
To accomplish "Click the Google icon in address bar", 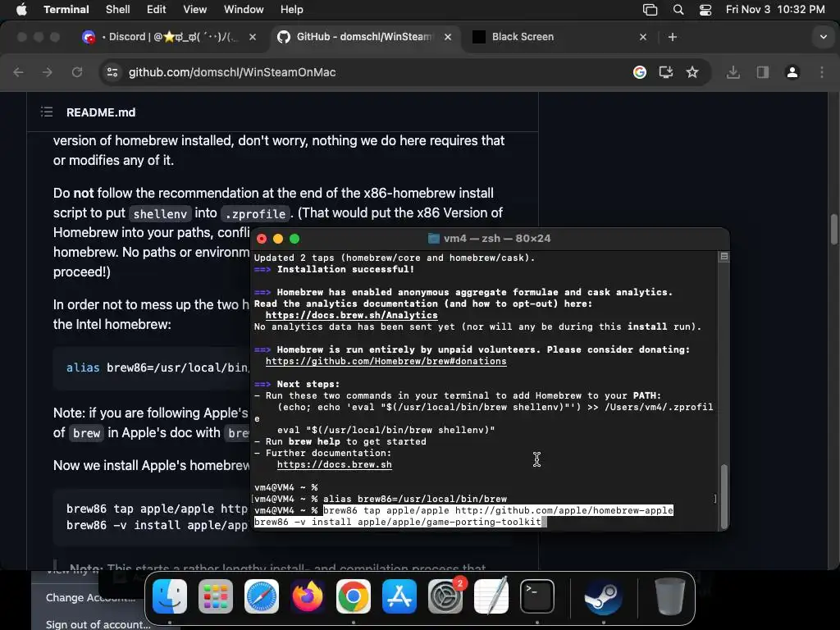I will click(640, 72).
